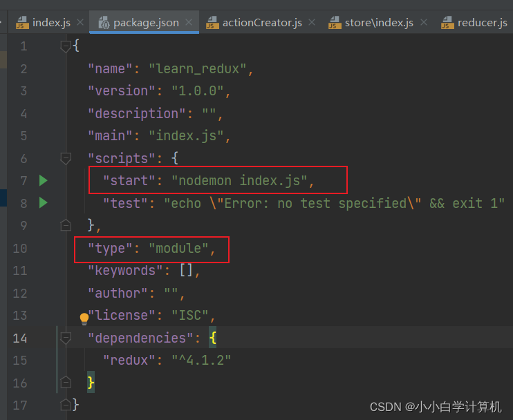This screenshot has height=420, width=513.
Task: Click the "index.js" main value
Action: click(x=186, y=135)
